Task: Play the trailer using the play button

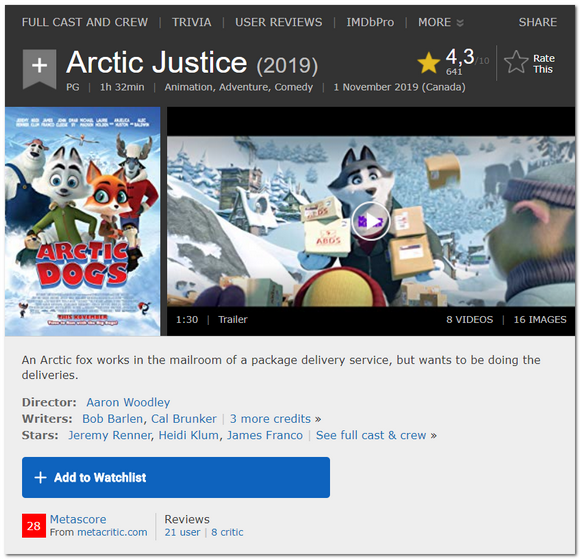Action: point(370,221)
